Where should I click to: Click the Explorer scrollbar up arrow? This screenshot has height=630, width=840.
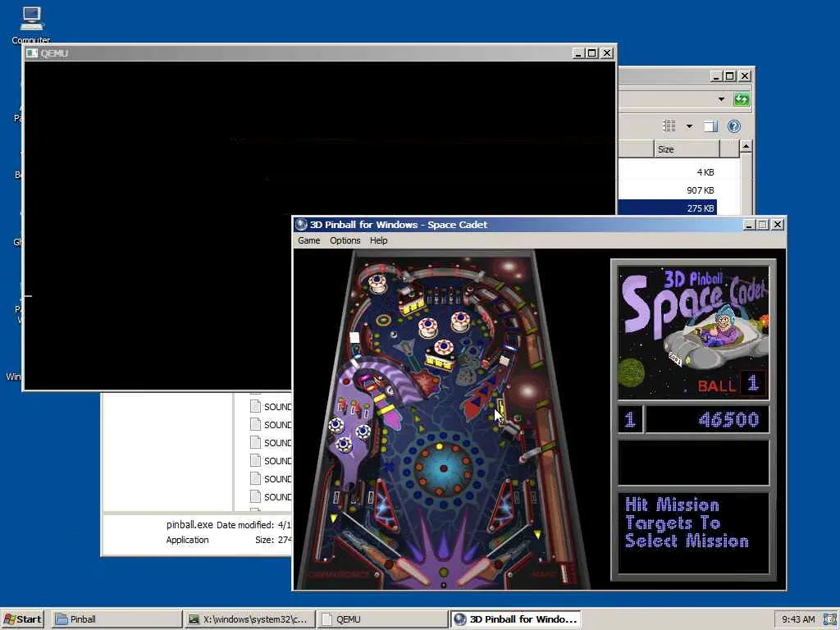(x=746, y=146)
